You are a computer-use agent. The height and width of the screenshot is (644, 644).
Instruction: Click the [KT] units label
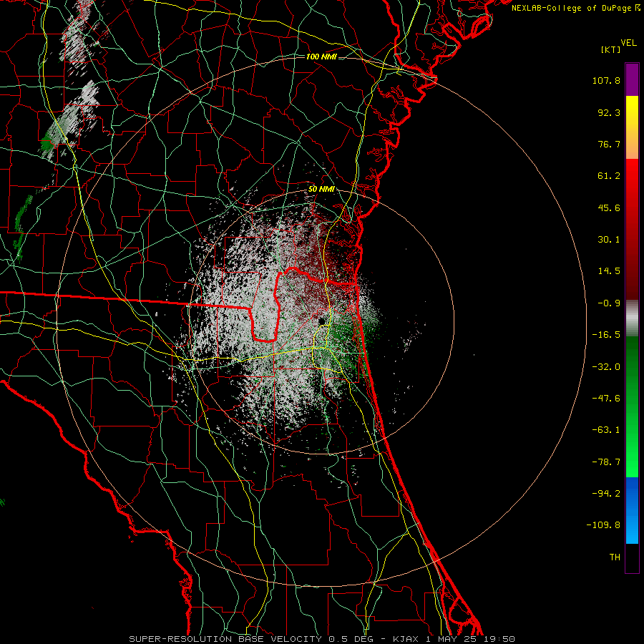[610, 49]
